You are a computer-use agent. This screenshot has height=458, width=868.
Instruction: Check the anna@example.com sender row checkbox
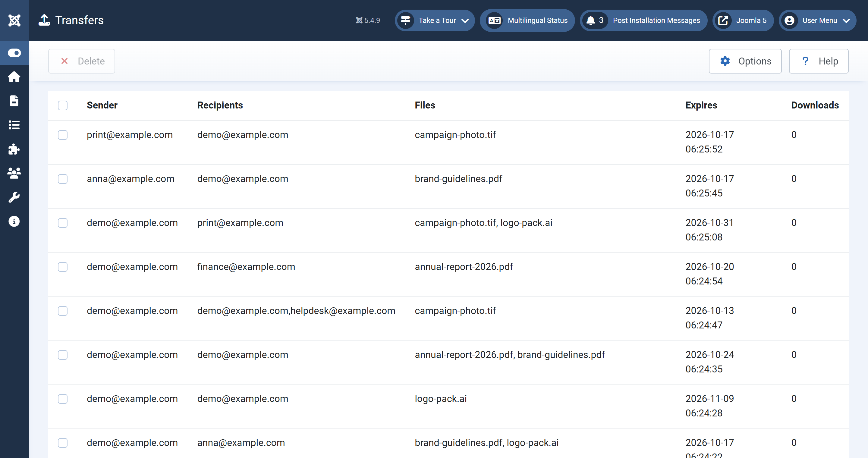[x=63, y=179]
